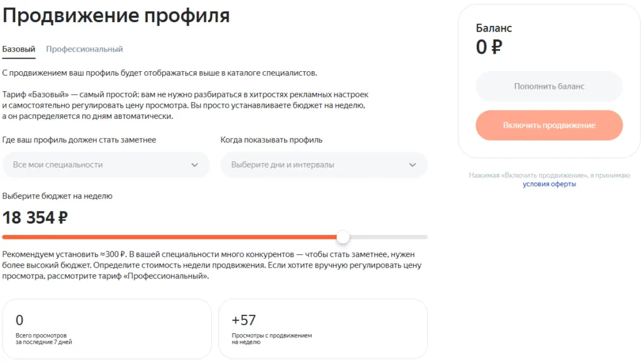
Task: Click chevron arrow in days-and-intervals dropdown
Action: (413, 165)
